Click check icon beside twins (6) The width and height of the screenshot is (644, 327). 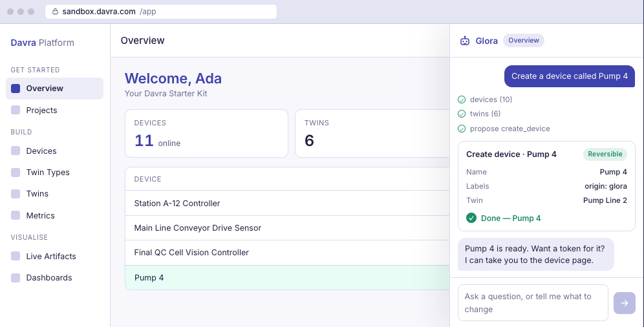pyautogui.click(x=462, y=114)
